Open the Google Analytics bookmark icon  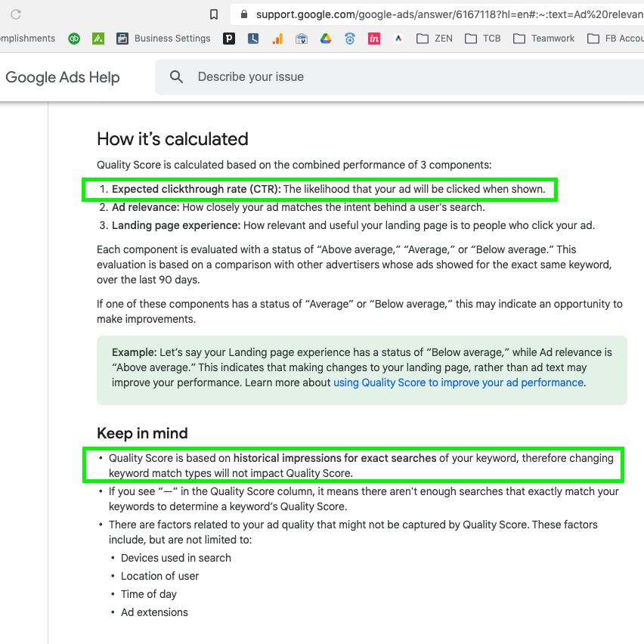[277, 39]
